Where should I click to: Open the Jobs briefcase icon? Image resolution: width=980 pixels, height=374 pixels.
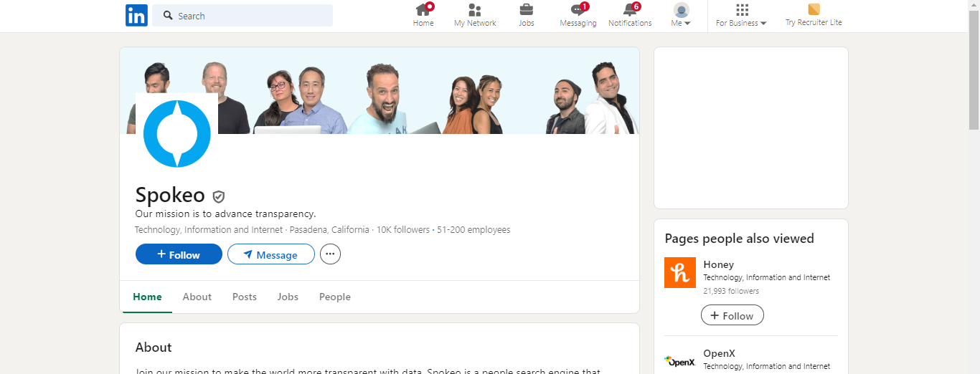(527, 10)
